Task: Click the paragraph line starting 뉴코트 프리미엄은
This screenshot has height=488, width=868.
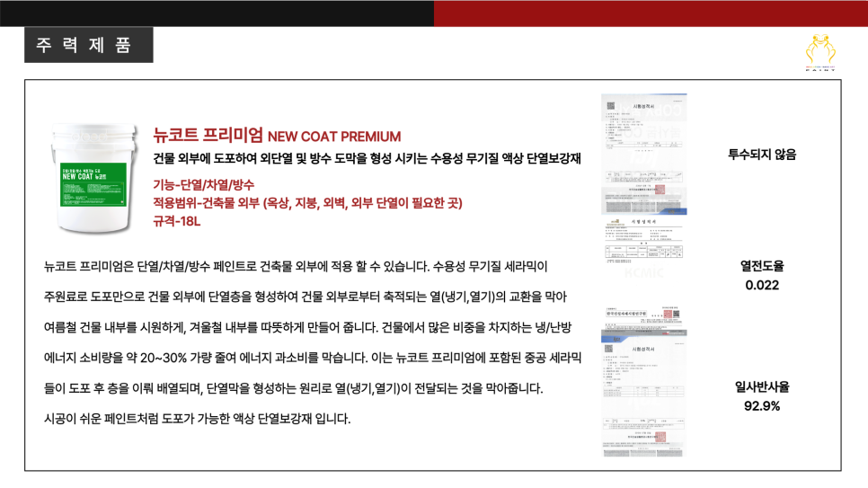Action: 296,266
